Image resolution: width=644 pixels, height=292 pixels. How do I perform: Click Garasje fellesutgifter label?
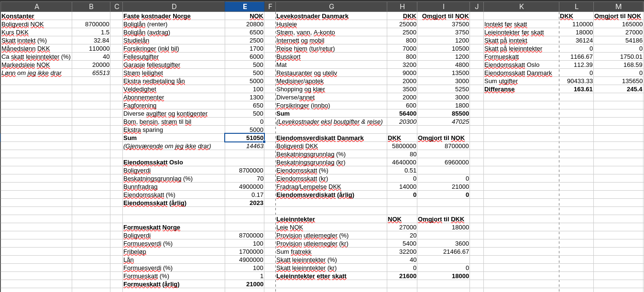coord(174,65)
